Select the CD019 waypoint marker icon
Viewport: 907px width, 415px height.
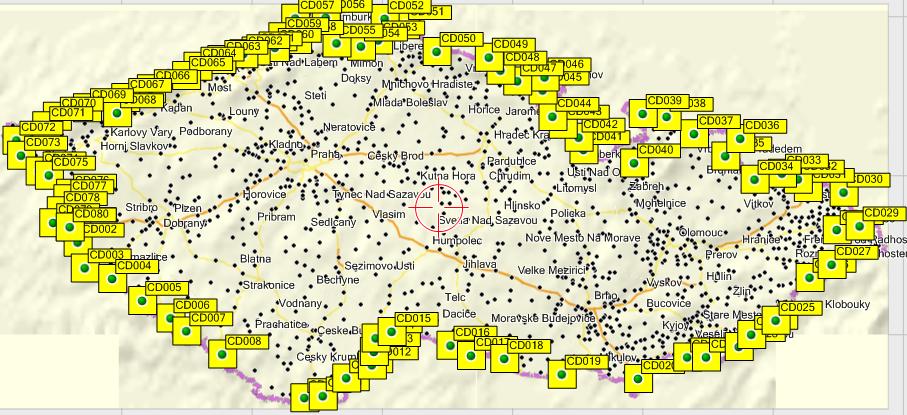tap(561, 376)
